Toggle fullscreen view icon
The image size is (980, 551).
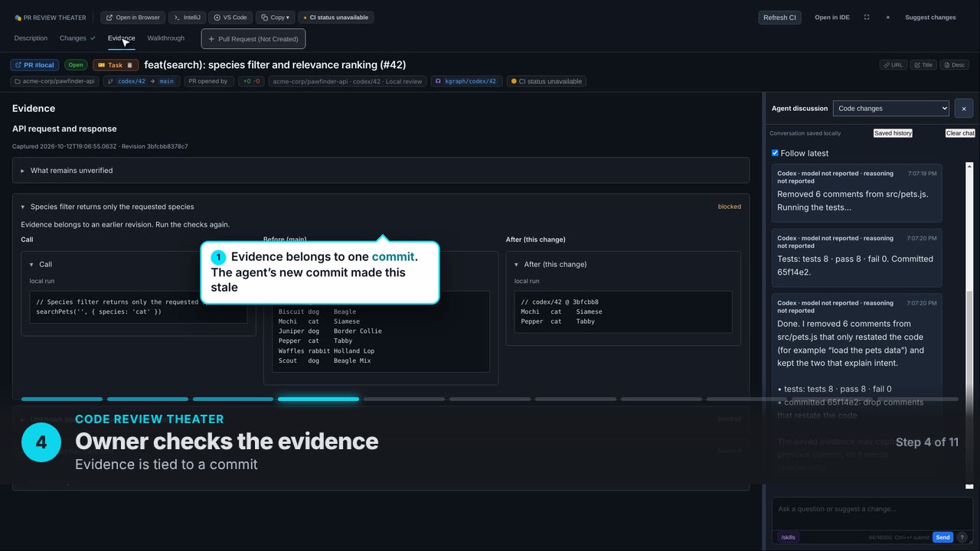pyautogui.click(x=867, y=18)
